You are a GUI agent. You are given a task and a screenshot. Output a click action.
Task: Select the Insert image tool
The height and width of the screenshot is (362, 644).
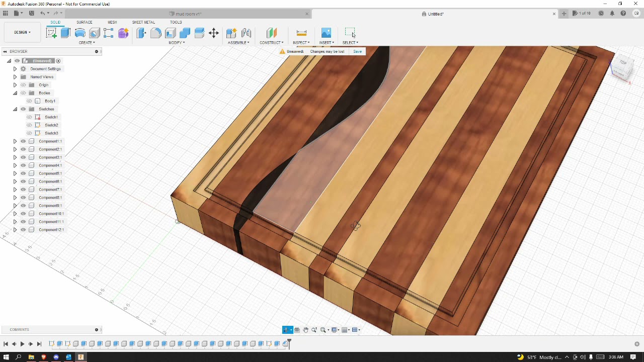click(x=326, y=33)
